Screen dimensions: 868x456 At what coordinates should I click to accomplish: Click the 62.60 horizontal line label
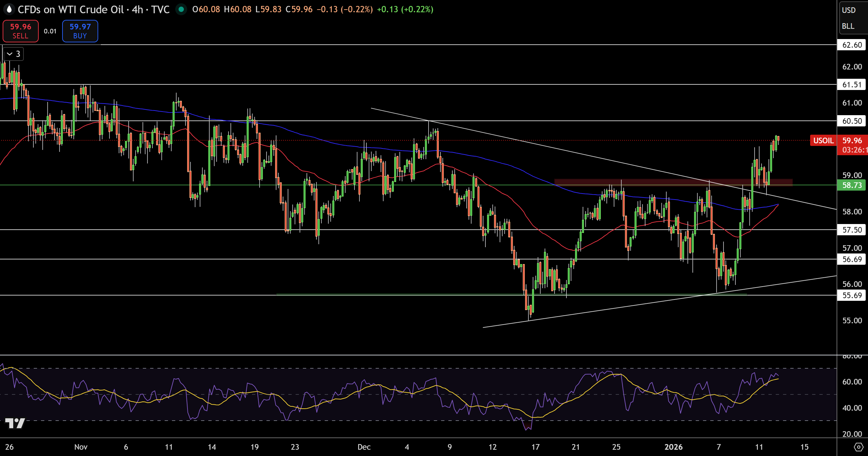pos(851,45)
